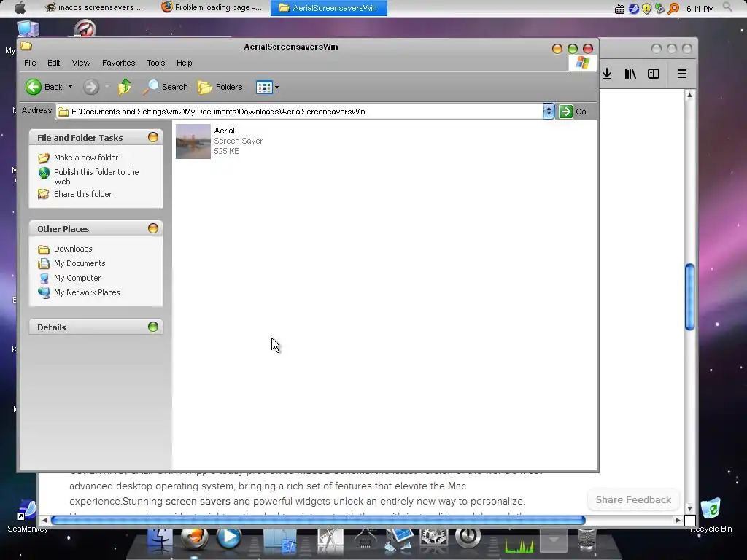Screen dimensions: 747x560
Task: Expand the Details panel
Action: (153, 327)
